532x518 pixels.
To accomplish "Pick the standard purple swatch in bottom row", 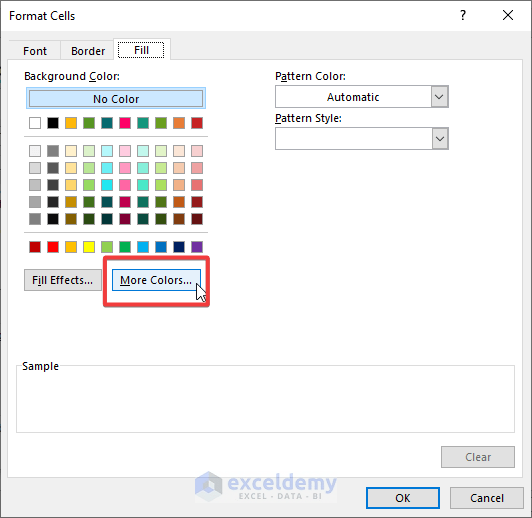I will point(197,247).
